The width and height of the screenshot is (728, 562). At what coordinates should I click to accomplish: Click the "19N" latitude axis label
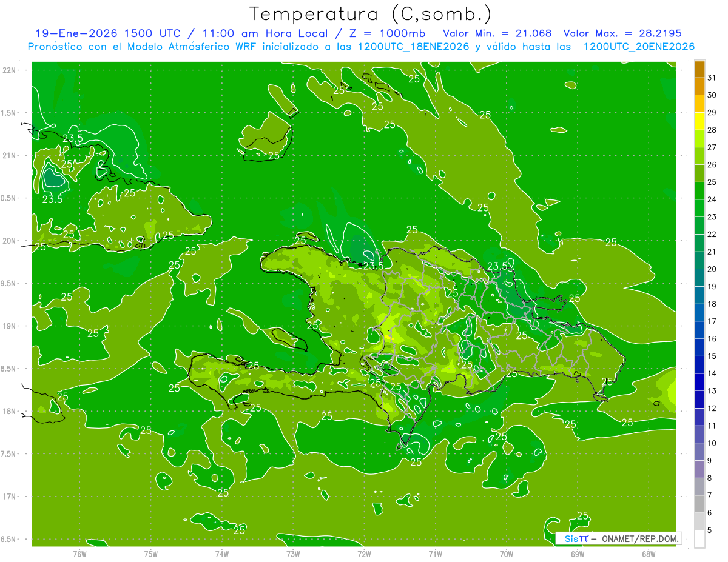(x=8, y=326)
